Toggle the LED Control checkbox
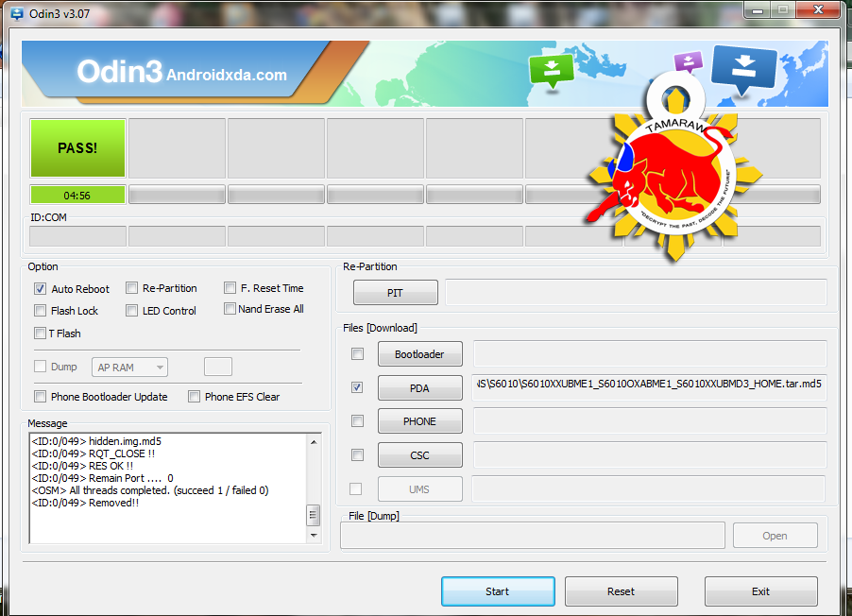 tap(131, 311)
